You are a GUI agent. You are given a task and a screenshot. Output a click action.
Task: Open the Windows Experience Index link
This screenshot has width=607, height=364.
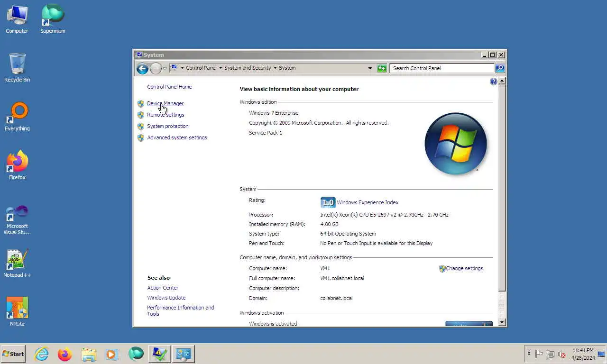click(368, 202)
